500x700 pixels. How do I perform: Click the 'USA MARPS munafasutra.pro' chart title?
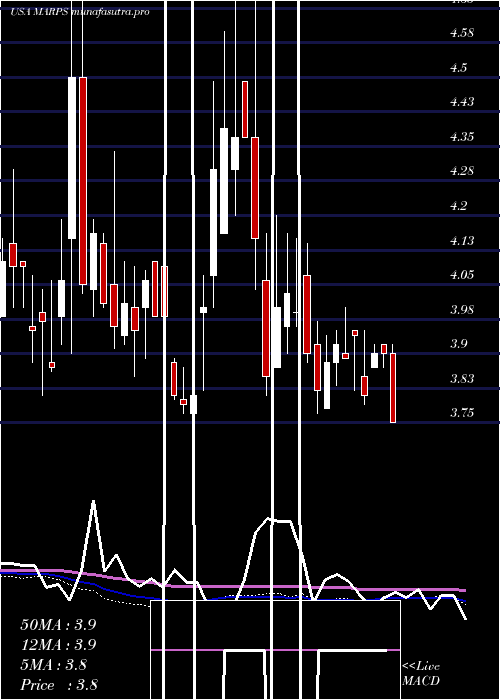coord(80,12)
